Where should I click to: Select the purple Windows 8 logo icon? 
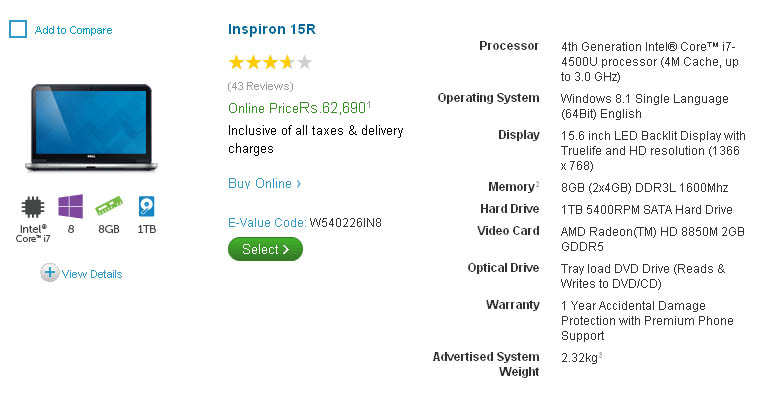pos(70,207)
